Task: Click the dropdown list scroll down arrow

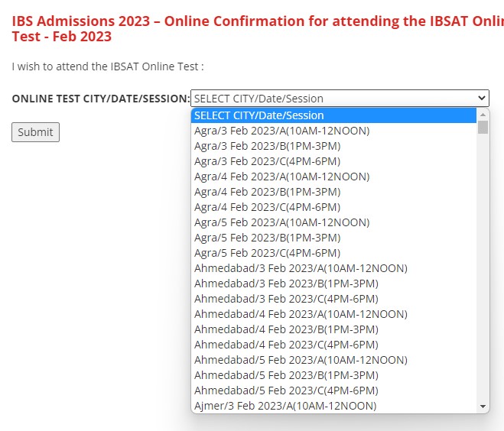Action: (x=483, y=407)
